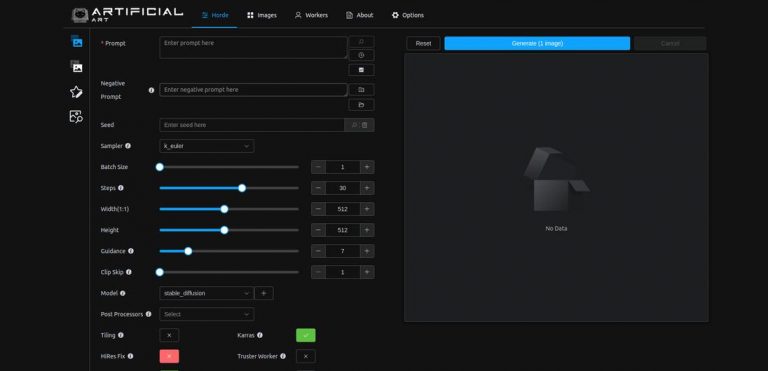Click the magnifier icon button beside Prompt field
Image resolution: width=768 pixels, height=371 pixels.
tap(361, 42)
